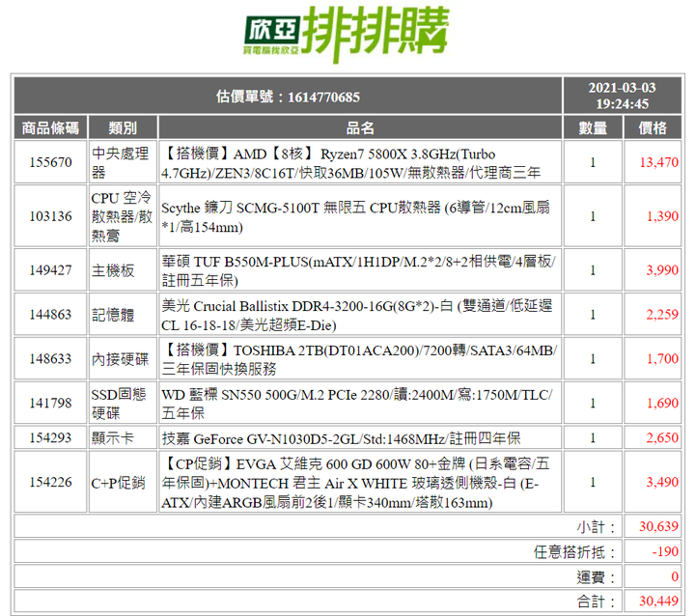Click the CPU 空冷散熱器 category cell

click(123, 216)
